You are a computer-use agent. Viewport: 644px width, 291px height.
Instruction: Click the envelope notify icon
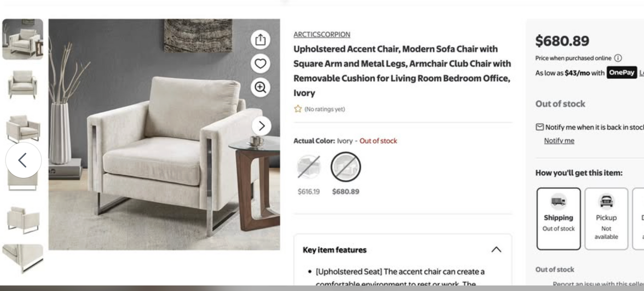pyautogui.click(x=540, y=127)
